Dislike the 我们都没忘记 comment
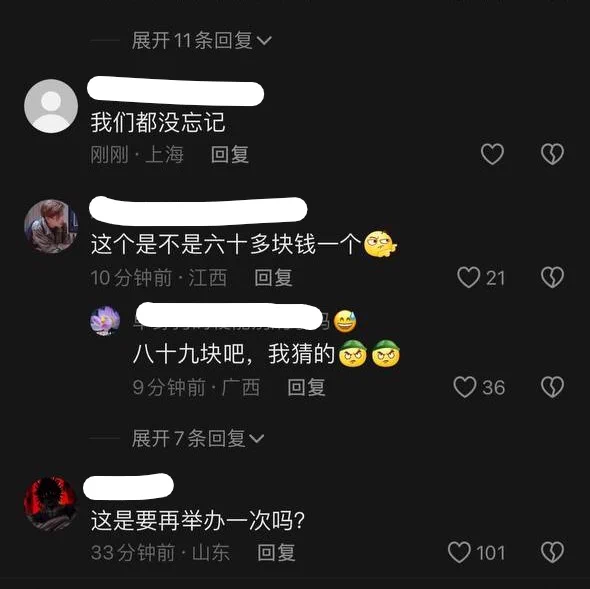Screen dimensions: 590x589 point(552,154)
